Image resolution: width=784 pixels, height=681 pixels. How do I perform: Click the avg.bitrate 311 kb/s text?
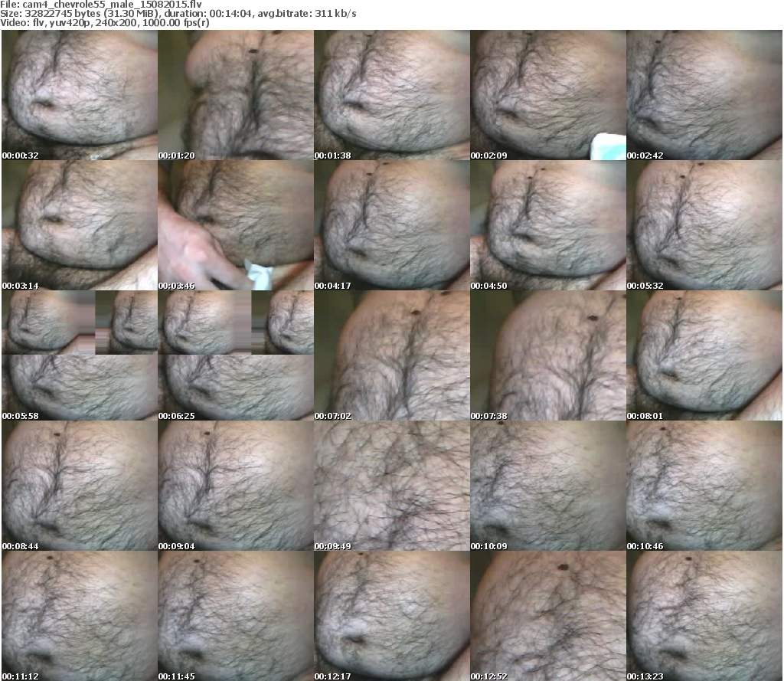click(307, 14)
